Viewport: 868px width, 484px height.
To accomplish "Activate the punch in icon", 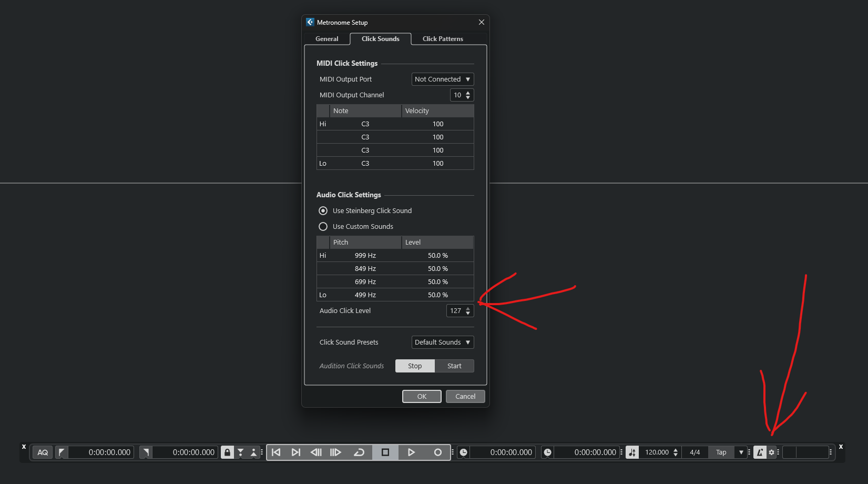I will coord(240,452).
